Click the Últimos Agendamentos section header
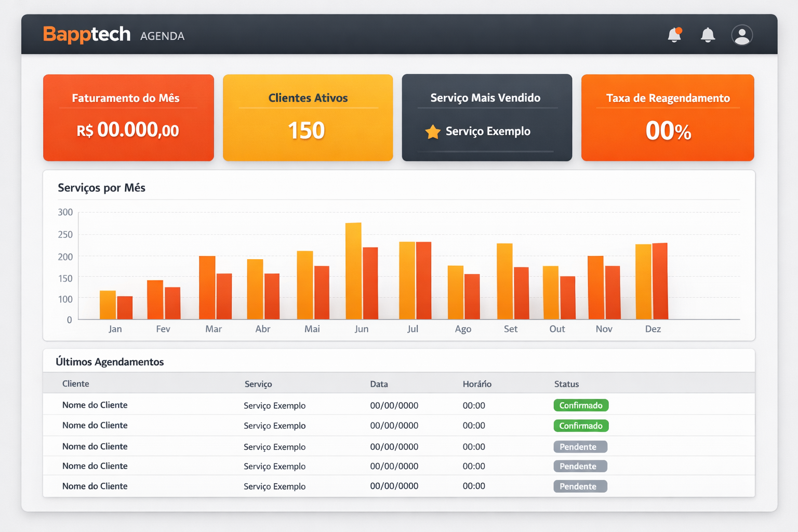This screenshot has width=798, height=532. pyautogui.click(x=110, y=362)
